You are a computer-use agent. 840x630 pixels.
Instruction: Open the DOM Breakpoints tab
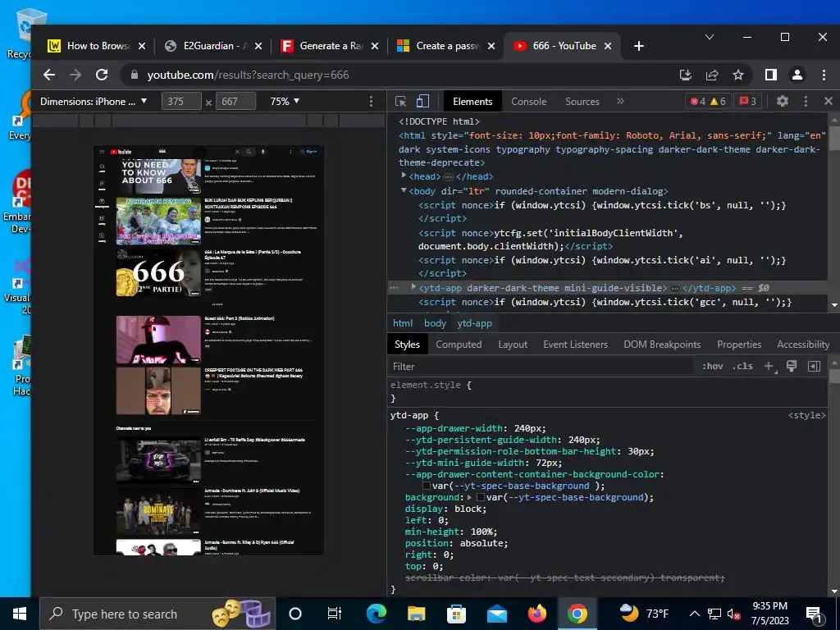pyautogui.click(x=662, y=345)
